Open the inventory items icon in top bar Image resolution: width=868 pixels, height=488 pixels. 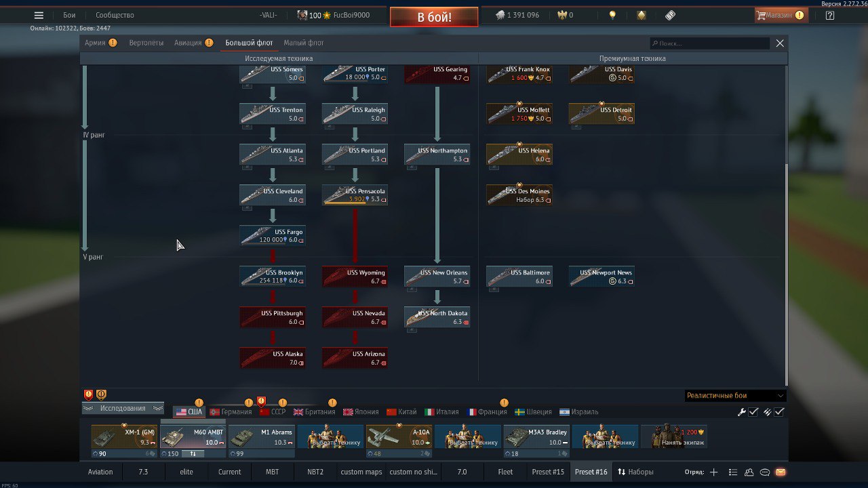642,15
